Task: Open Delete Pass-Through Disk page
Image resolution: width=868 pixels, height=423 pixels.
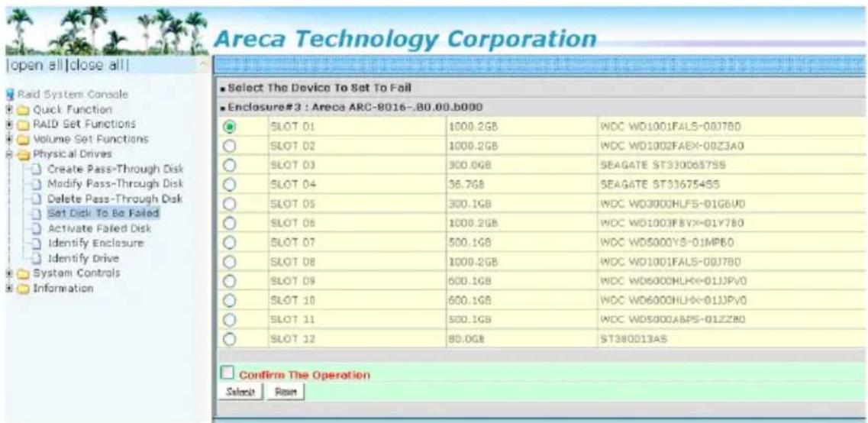Action: tap(115, 199)
